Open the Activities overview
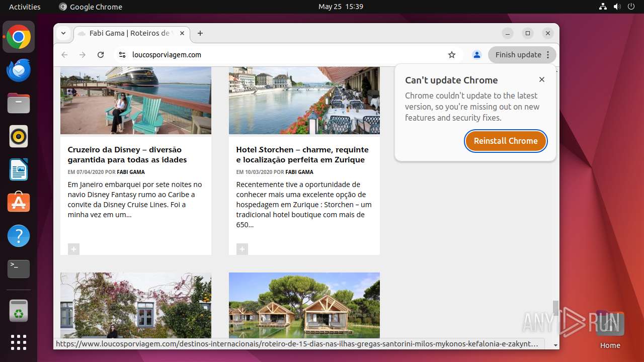Viewport: 644px width, 362px height. point(25,7)
